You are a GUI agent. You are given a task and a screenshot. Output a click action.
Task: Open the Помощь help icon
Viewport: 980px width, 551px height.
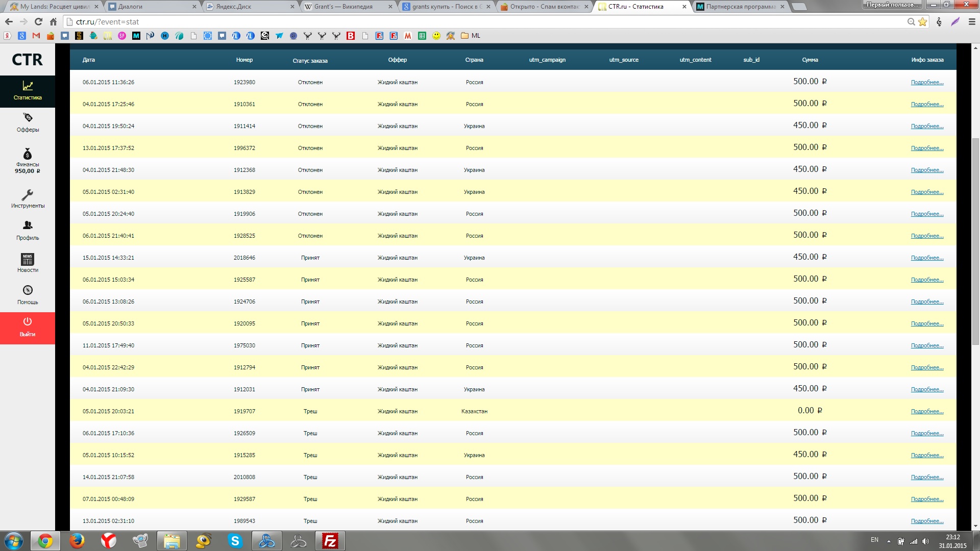[28, 290]
